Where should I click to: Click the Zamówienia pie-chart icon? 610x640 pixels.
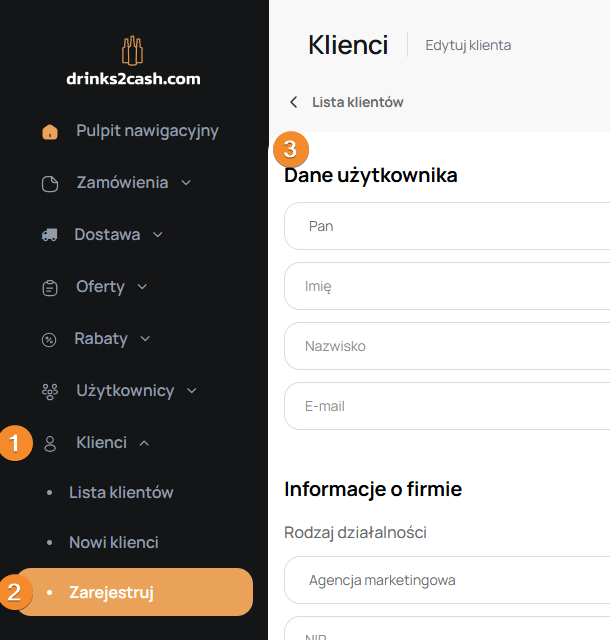pos(50,184)
